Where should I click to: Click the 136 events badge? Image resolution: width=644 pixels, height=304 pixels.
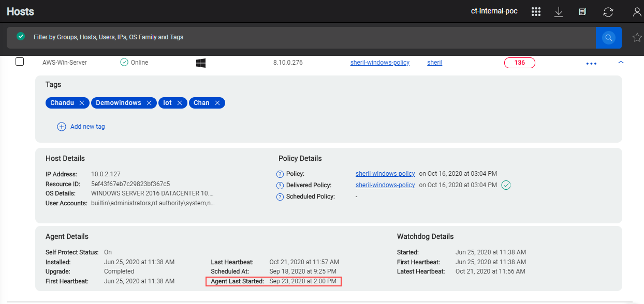coord(520,63)
